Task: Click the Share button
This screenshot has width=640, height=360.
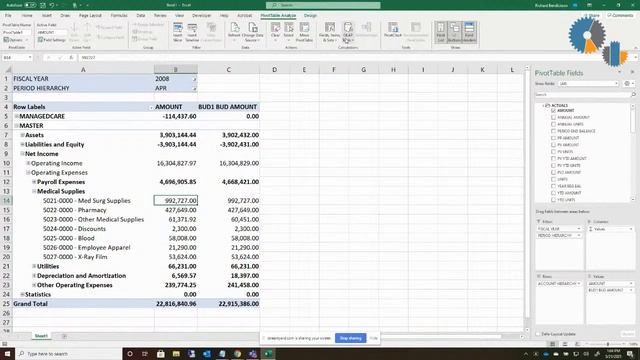Action: pyautogui.click(x=591, y=16)
